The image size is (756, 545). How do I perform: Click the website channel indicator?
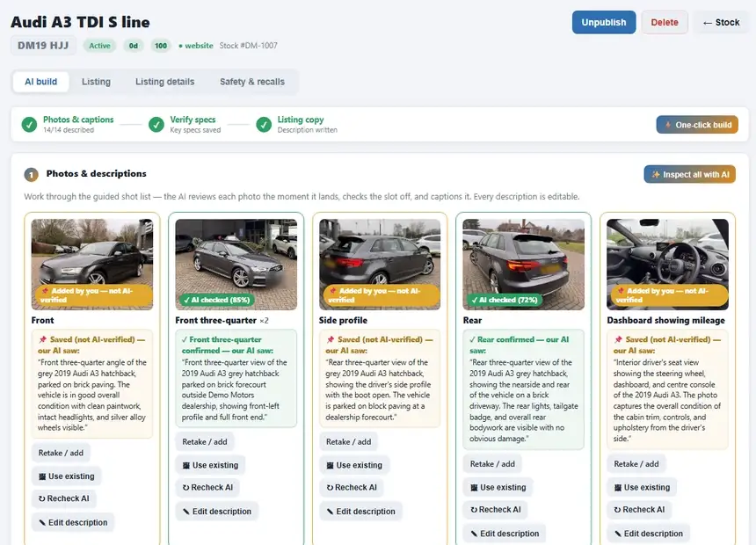pyautogui.click(x=196, y=46)
